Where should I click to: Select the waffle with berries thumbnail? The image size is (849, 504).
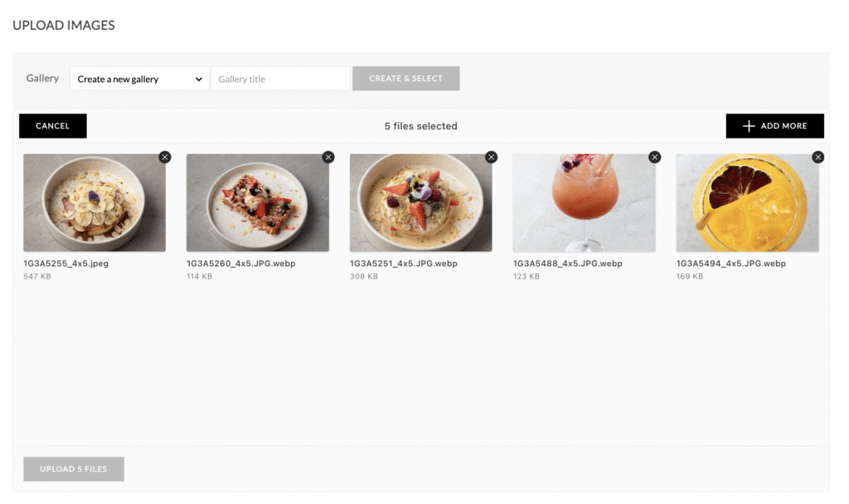coord(258,203)
